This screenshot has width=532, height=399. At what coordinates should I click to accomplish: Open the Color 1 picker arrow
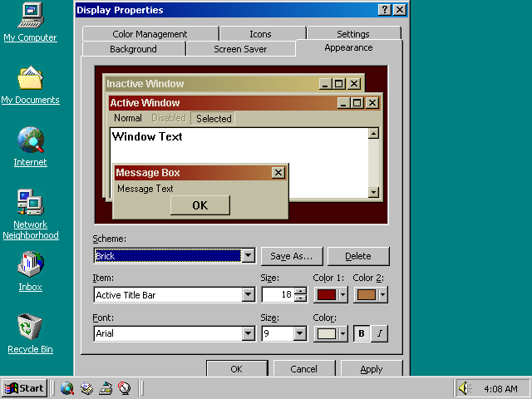(x=342, y=294)
